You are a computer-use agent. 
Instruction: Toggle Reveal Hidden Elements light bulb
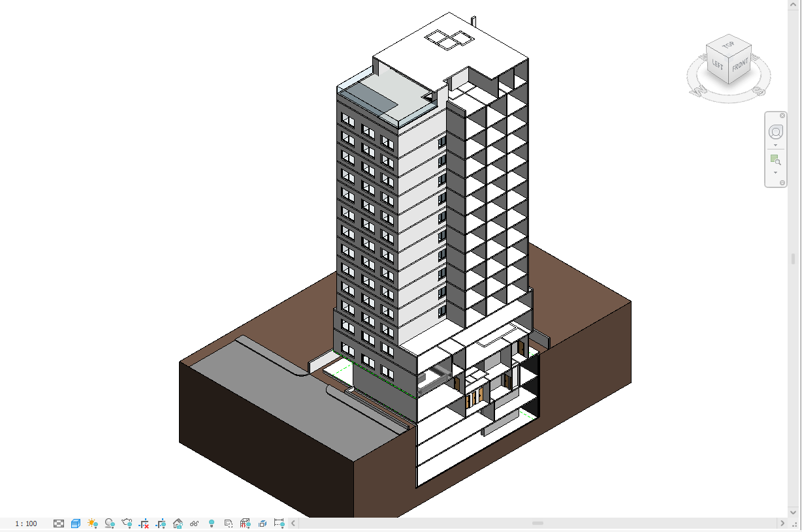[x=212, y=524]
